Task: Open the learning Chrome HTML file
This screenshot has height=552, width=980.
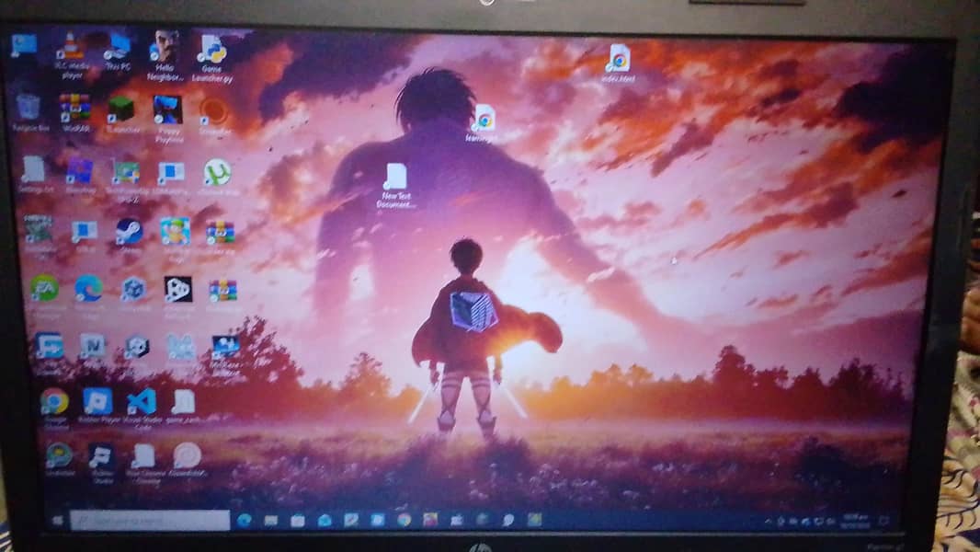Action: pyautogui.click(x=483, y=123)
